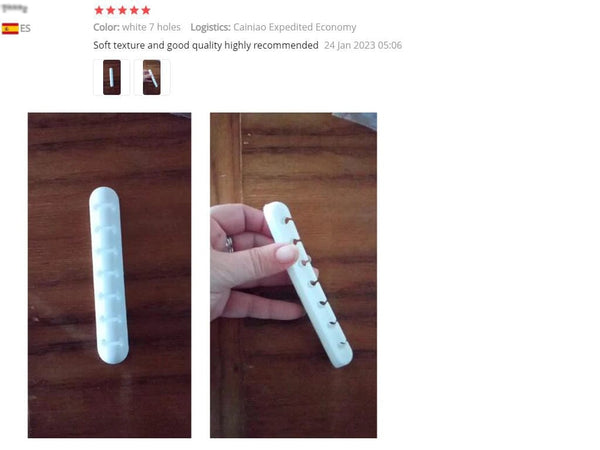The height and width of the screenshot is (450, 600).
Task: Click the first review photo thumbnail
Action: (112, 77)
